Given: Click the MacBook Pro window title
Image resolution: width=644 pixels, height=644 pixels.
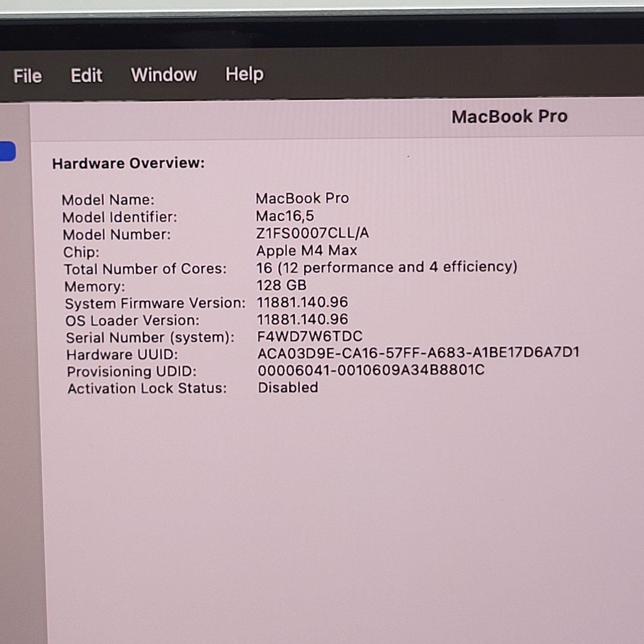Looking at the screenshot, I should pyautogui.click(x=509, y=116).
